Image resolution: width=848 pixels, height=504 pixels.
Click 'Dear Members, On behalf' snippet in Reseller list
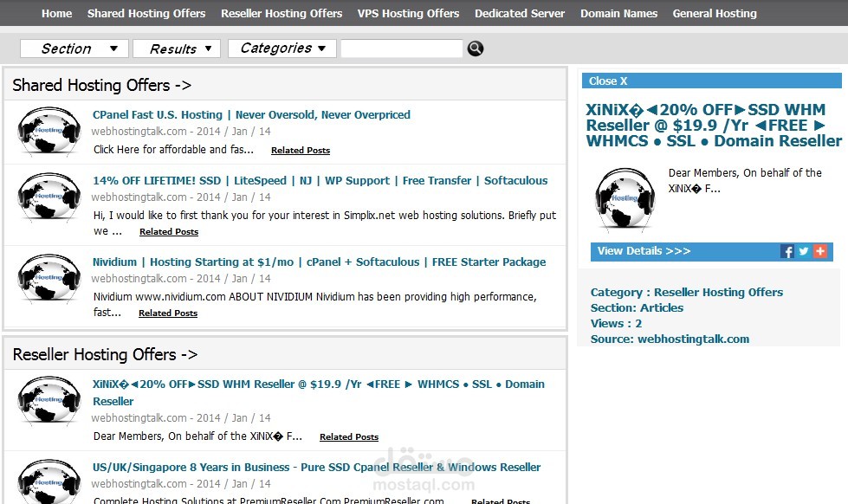[x=197, y=436]
